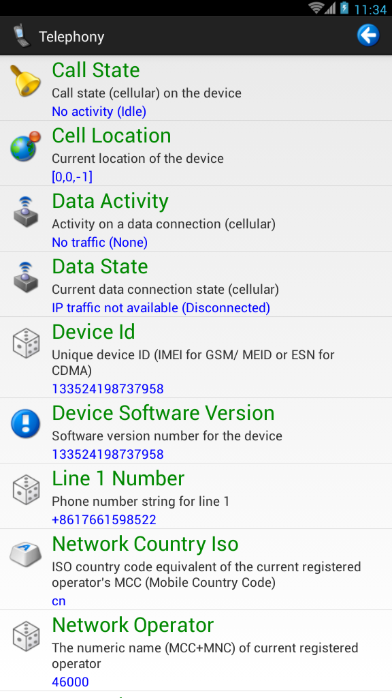Tap the phone number +8617661598522

click(x=104, y=520)
